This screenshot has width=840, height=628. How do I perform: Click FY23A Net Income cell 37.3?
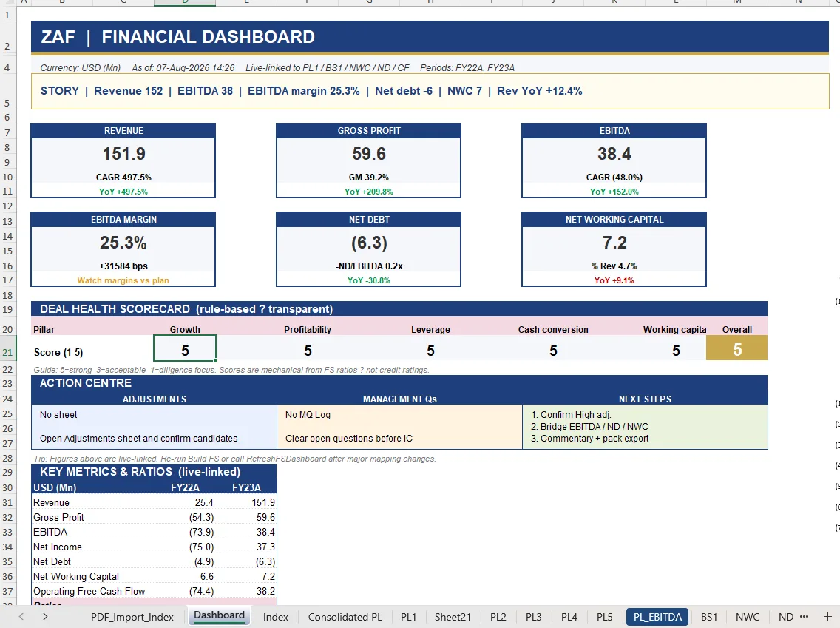pyautogui.click(x=246, y=547)
